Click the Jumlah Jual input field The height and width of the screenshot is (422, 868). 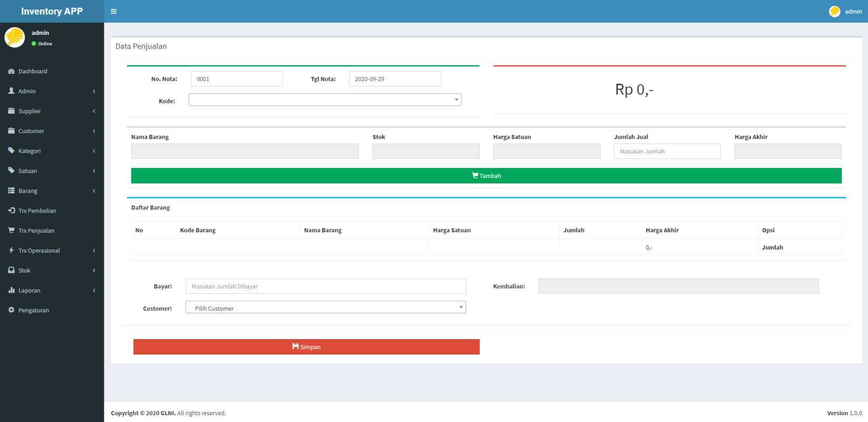[x=667, y=151]
